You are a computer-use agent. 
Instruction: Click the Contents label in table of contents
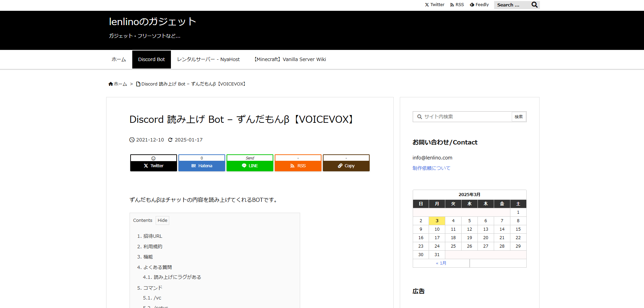click(143, 220)
